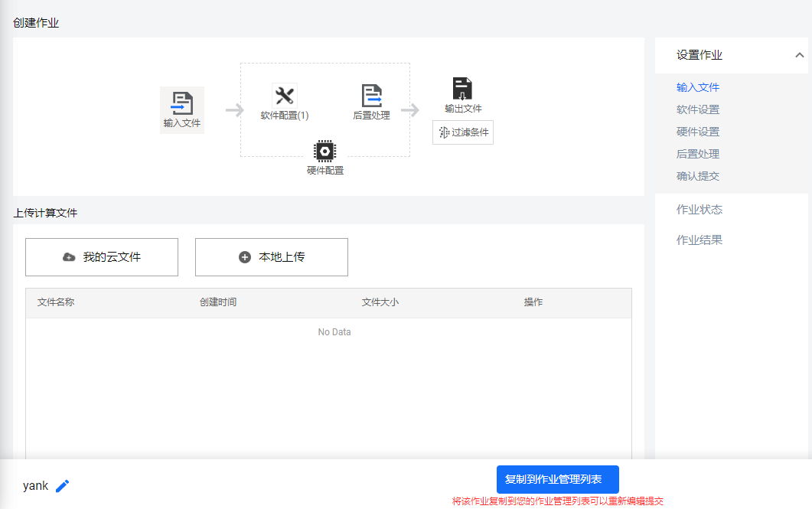This screenshot has height=509, width=812.
Task: Open the 硬件配置 chip icon
Action: coord(324,152)
